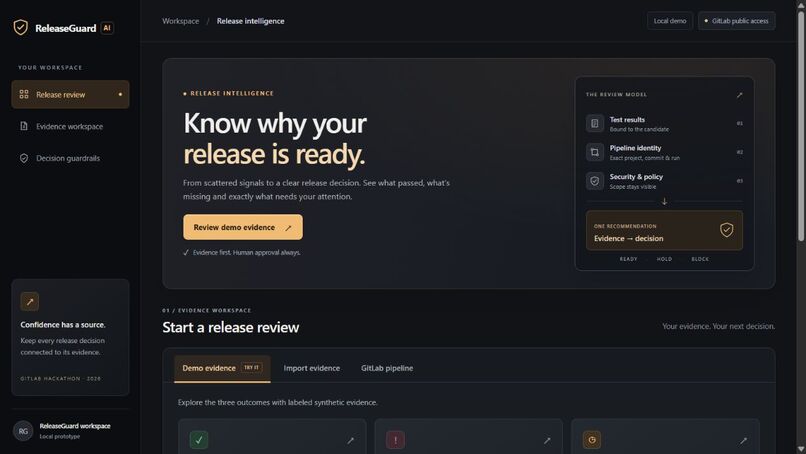Open Decision guardrails in sidebar
This screenshot has width=806, height=454.
point(70,158)
